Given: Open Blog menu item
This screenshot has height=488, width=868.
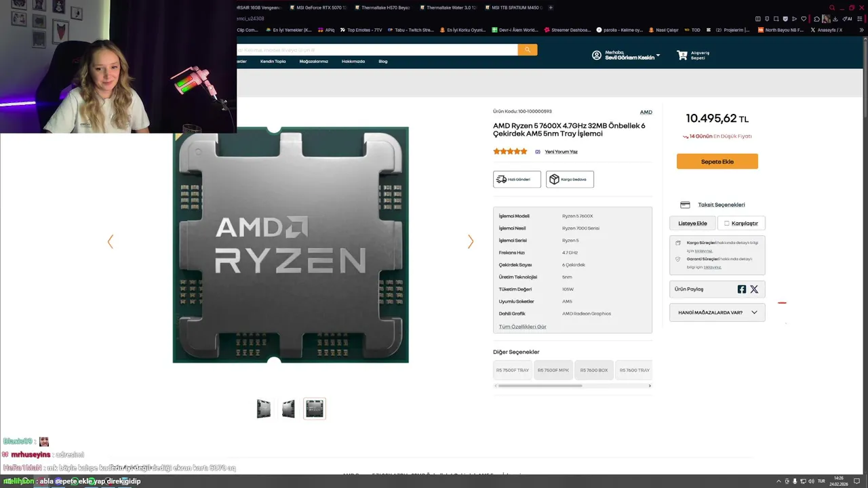Looking at the screenshot, I should point(383,62).
